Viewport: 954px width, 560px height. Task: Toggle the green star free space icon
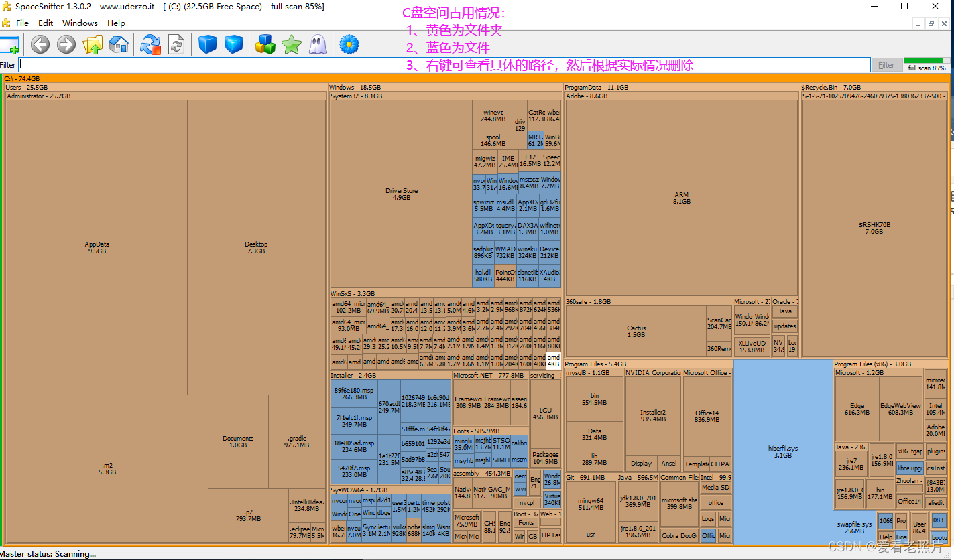click(291, 45)
